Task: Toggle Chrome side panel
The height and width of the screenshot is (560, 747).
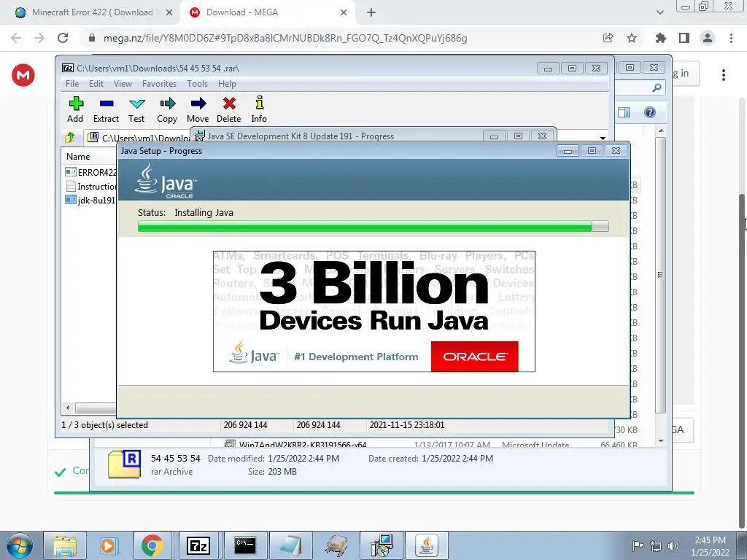Action: [684, 38]
